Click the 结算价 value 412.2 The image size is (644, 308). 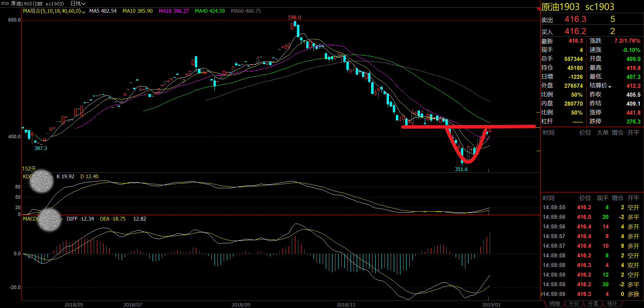coord(633,86)
